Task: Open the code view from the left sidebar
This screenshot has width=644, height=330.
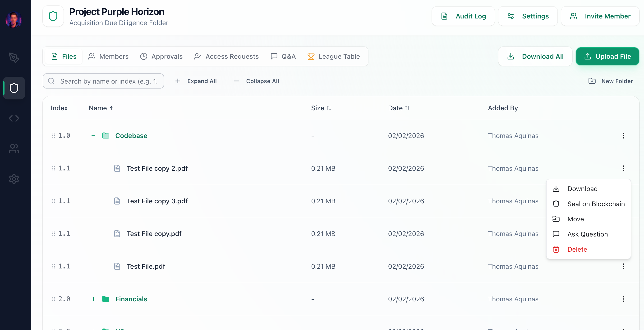Action: [14, 118]
